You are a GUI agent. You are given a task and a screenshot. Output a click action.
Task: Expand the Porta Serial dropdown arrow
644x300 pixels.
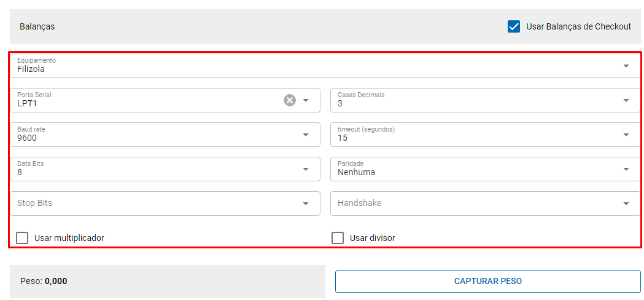(306, 100)
